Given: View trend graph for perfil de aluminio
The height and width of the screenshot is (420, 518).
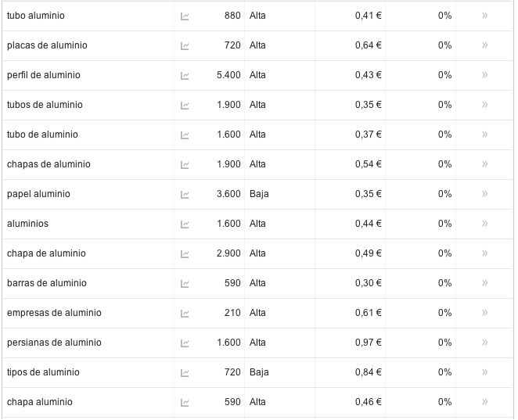Looking at the screenshot, I should 185,75.
